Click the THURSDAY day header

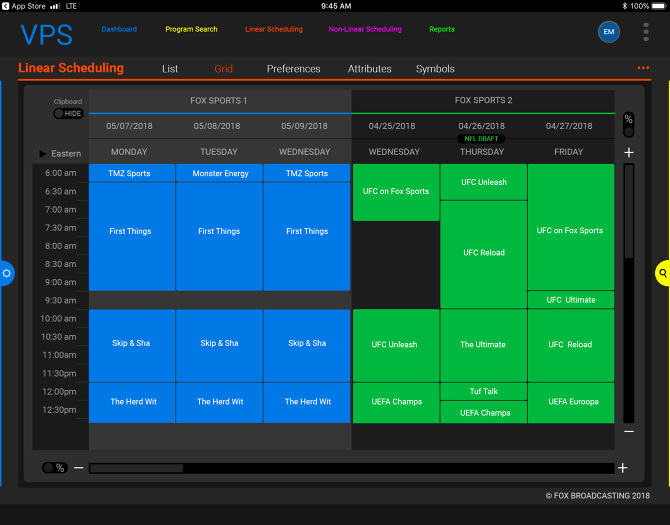point(482,152)
